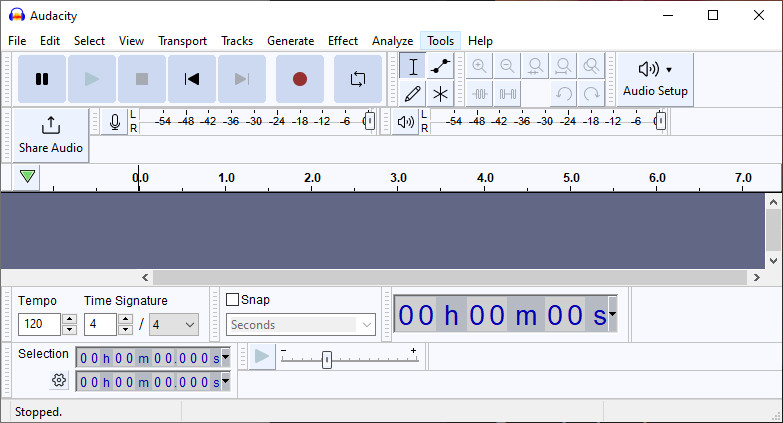Open the Help menu
Image resolution: width=783 pixels, height=423 pixels.
(x=480, y=41)
